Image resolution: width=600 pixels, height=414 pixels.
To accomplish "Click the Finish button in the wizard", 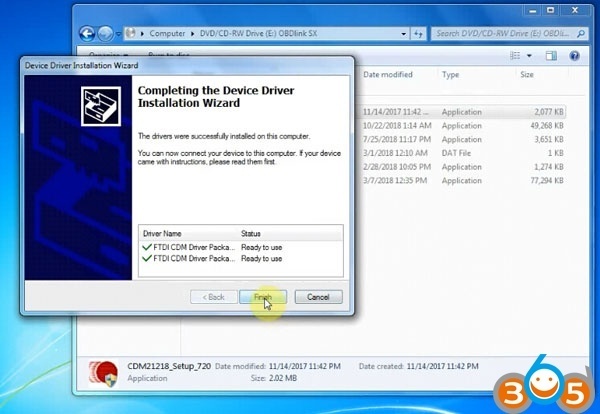I will click(263, 297).
